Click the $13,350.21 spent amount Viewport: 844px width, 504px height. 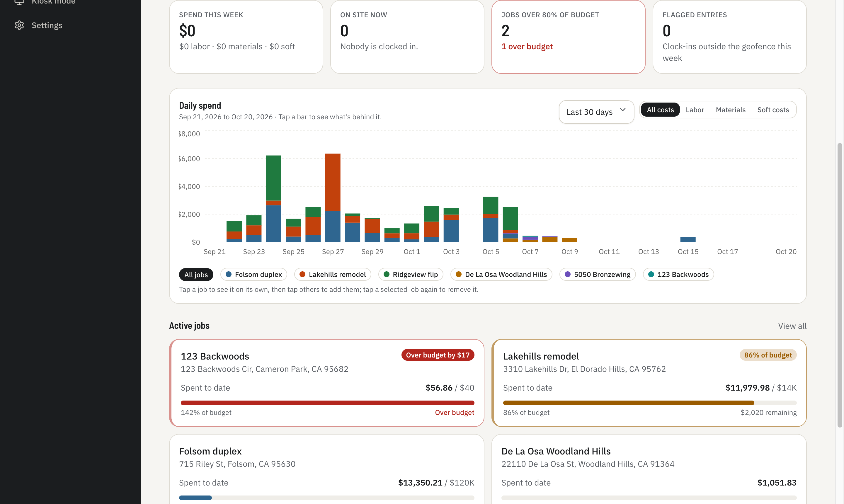coord(420,483)
